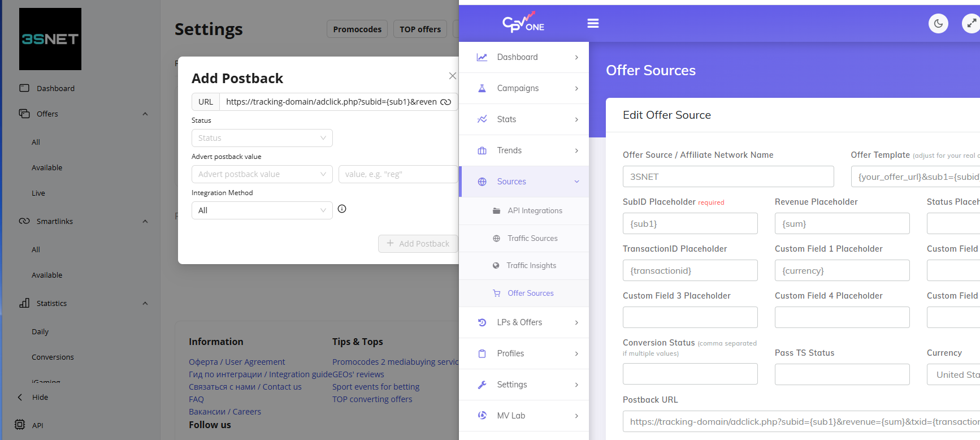980x440 pixels.
Task: Open the Advert postback value dropdown
Action: [x=262, y=174]
